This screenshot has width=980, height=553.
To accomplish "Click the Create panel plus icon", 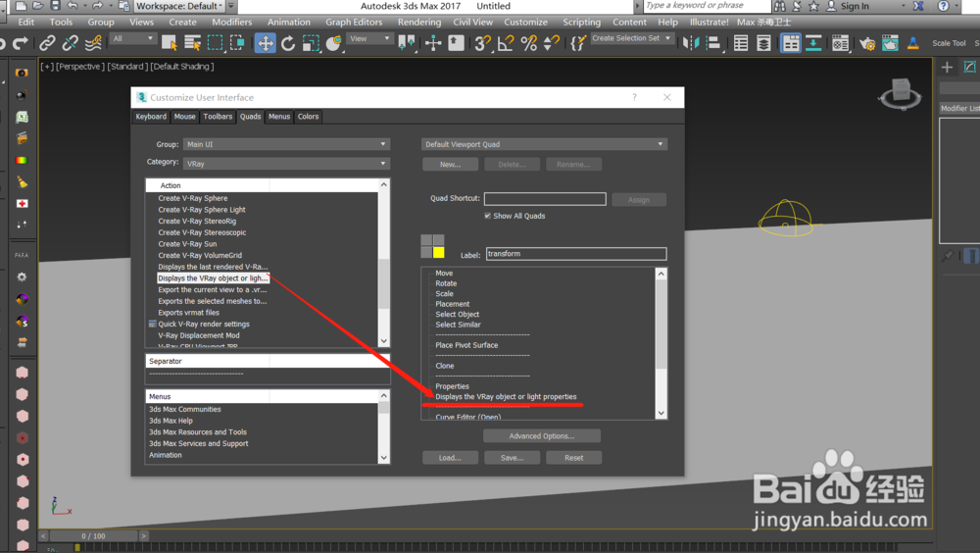I will 947,67.
